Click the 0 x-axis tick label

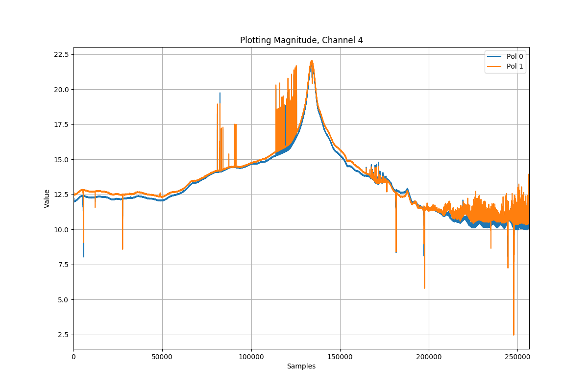coord(73,356)
